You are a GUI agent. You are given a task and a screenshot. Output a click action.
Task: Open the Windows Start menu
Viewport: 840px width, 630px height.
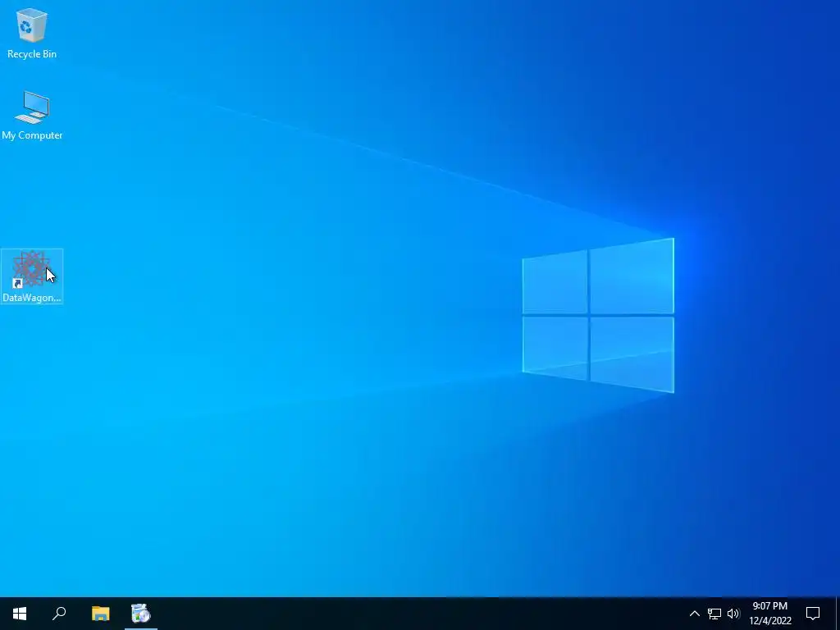pyautogui.click(x=20, y=614)
